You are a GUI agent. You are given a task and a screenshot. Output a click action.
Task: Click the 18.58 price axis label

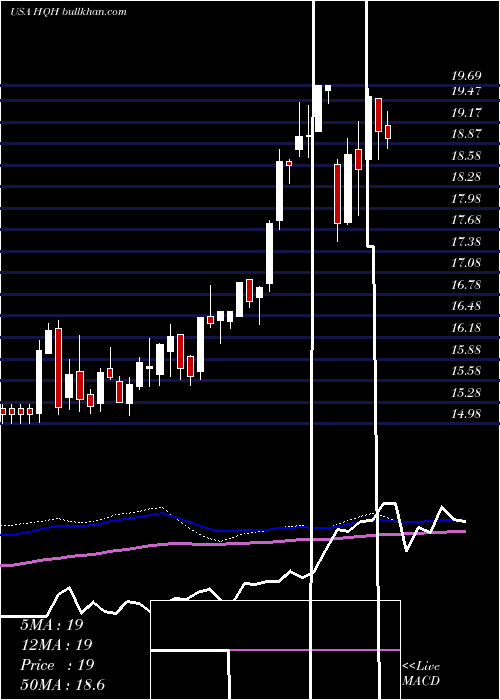point(467,156)
